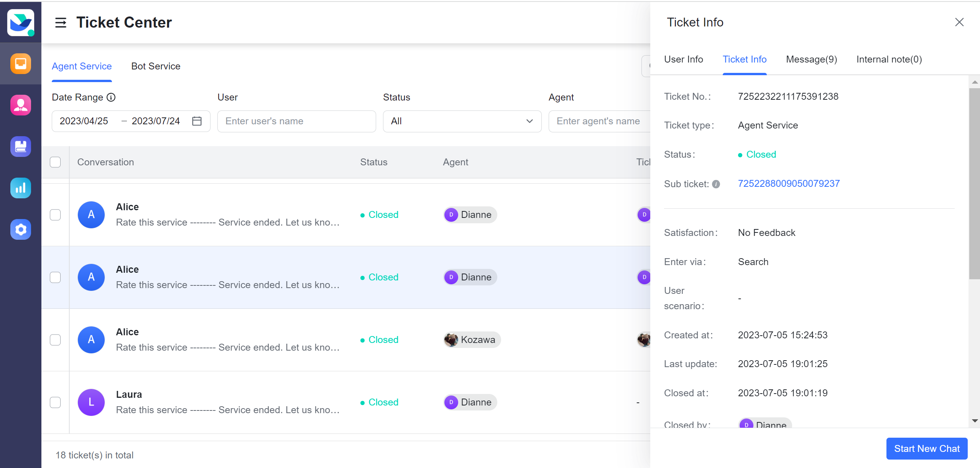Open Ticket Center from the sidebar

coord(20,63)
